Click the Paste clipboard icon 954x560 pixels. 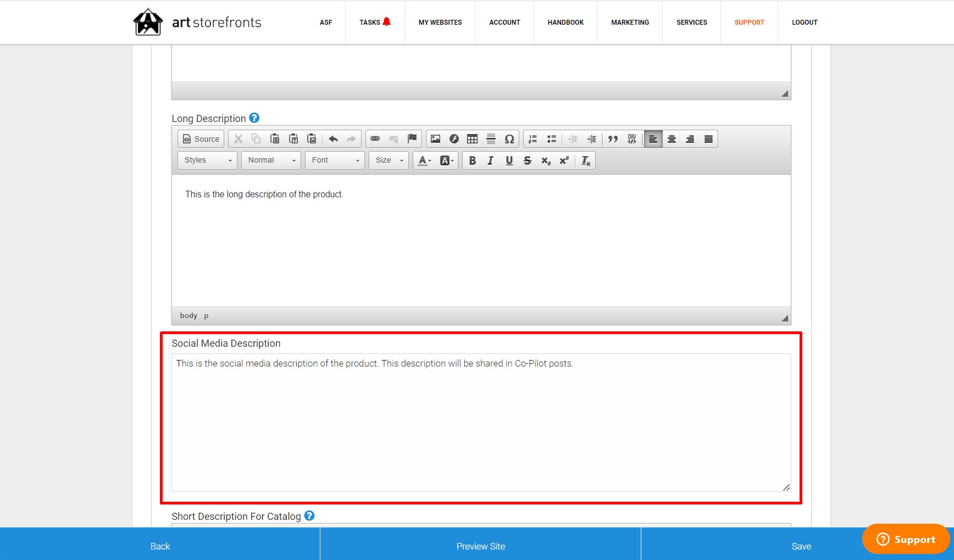(275, 139)
